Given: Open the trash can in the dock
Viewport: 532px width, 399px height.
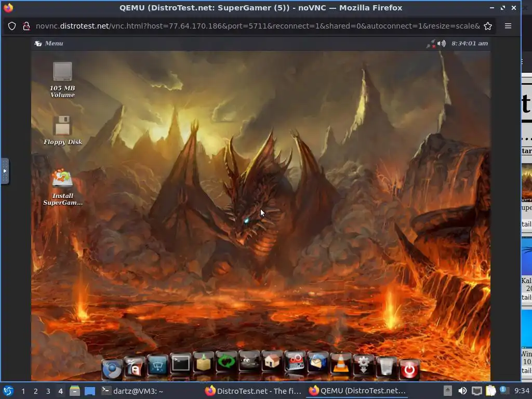Looking at the screenshot, I should tap(386, 367).
